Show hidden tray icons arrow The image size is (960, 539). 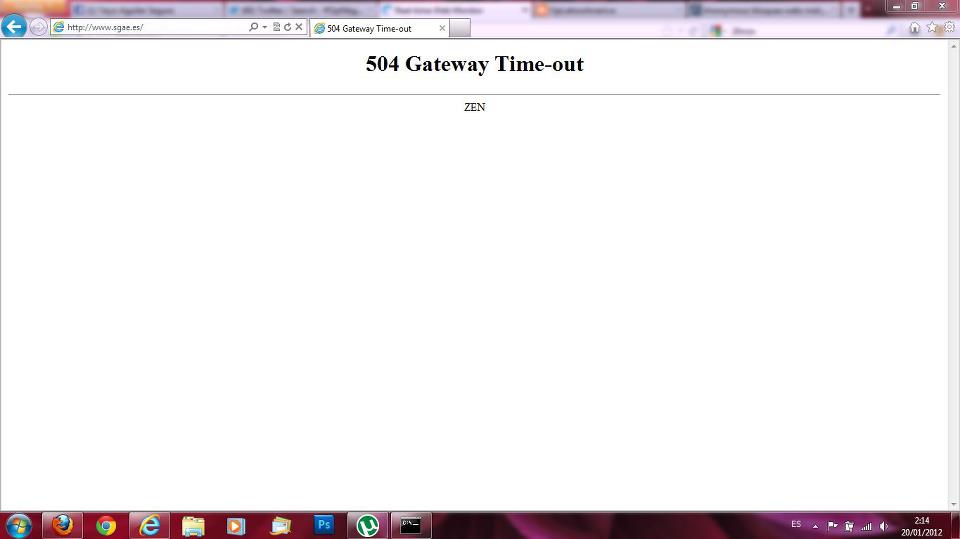[816, 526]
